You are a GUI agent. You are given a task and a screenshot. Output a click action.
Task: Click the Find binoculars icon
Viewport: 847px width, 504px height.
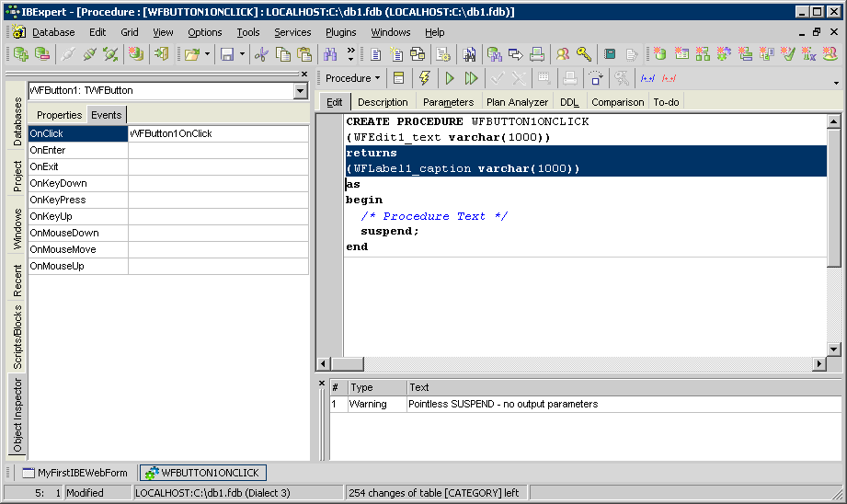click(x=330, y=54)
